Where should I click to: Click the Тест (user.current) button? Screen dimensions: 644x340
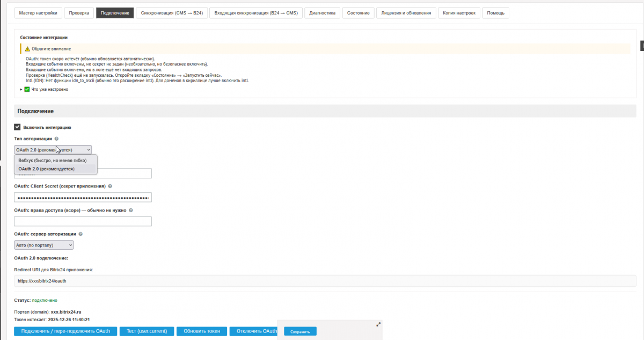tap(147, 331)
